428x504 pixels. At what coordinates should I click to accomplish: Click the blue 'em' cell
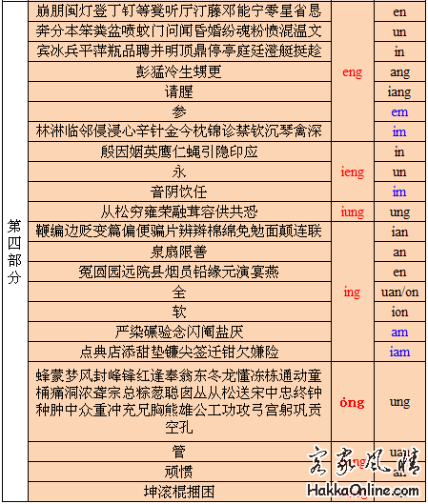(399, 111)
